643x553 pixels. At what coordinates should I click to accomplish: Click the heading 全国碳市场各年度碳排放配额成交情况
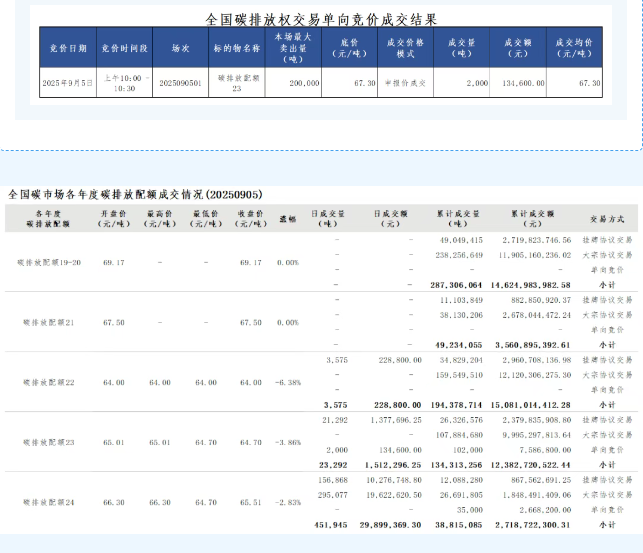135,194
